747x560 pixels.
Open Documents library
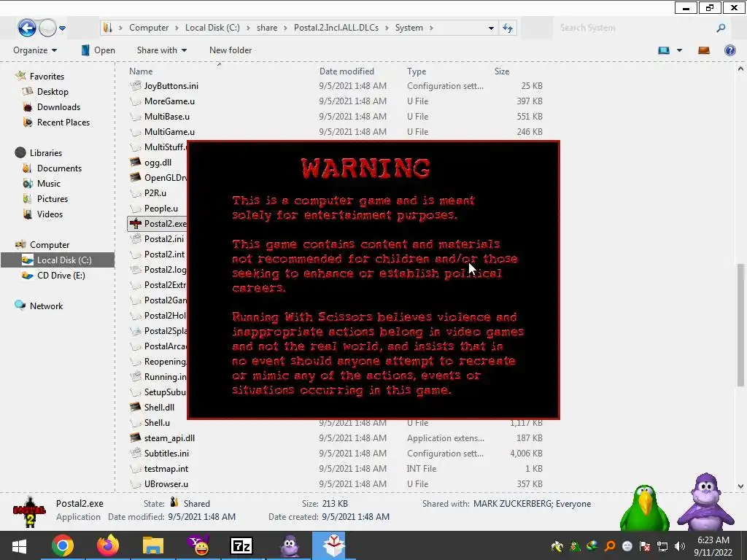click(59, 168)
